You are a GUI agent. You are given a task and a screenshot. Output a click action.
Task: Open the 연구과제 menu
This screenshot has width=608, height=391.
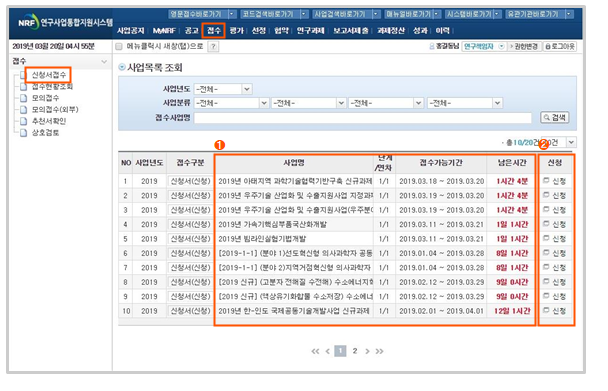[x=311, y=31]
